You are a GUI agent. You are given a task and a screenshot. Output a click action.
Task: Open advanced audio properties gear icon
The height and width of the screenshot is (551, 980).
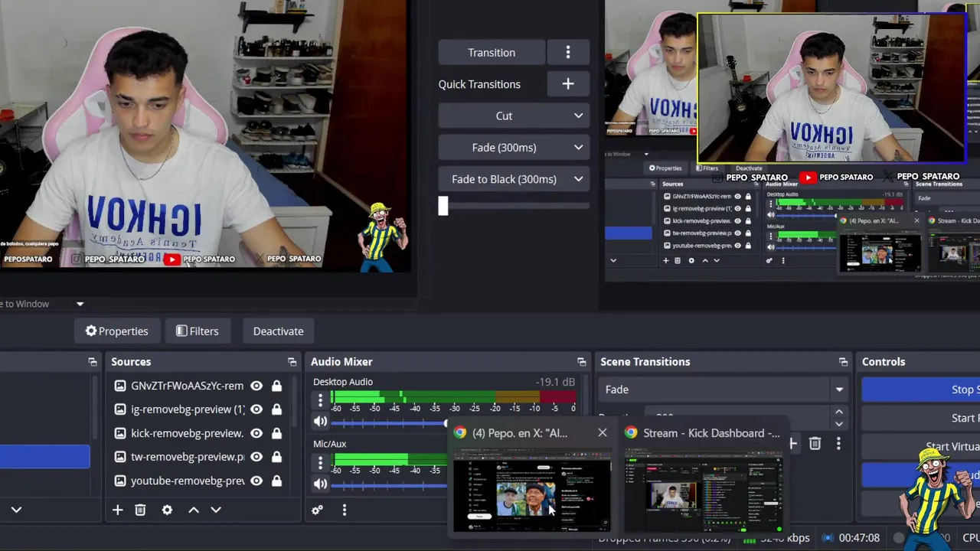click(x=317, y=510)
